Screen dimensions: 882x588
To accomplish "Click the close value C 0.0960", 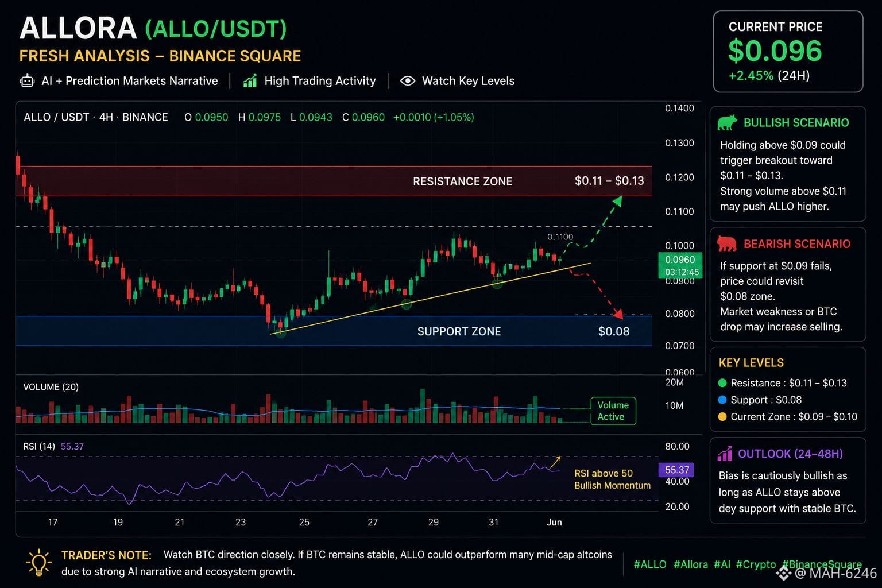I will 363,117.
